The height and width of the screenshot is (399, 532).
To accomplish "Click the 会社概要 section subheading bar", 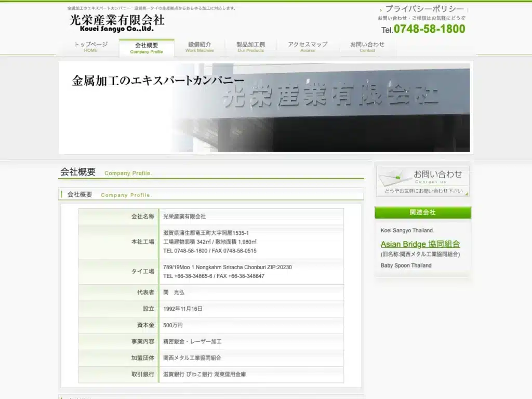I will pos(211,194).
